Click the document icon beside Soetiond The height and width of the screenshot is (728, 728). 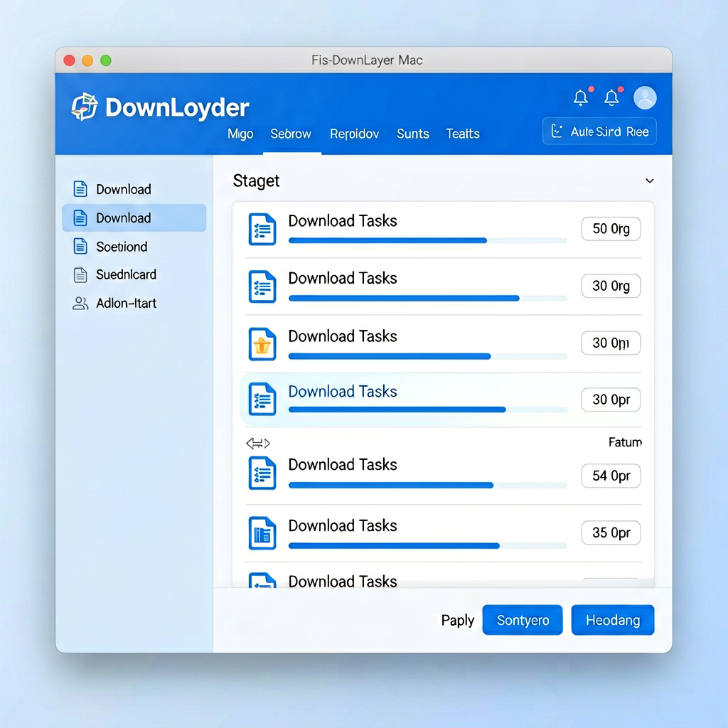(x=80, y=247)
